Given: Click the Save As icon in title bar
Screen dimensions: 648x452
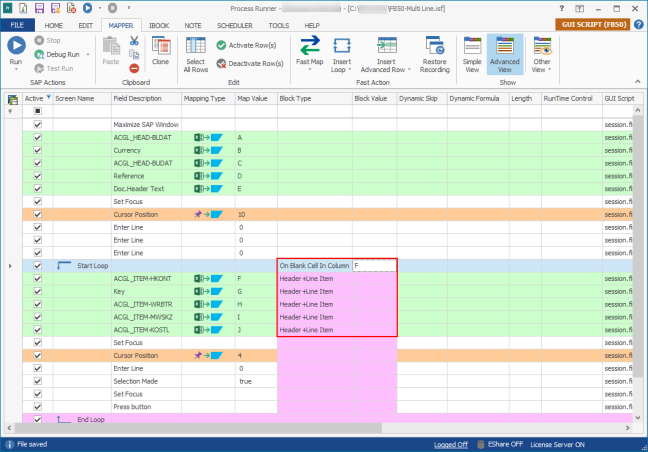Looking at the screenshot, I should coord(55,8).
